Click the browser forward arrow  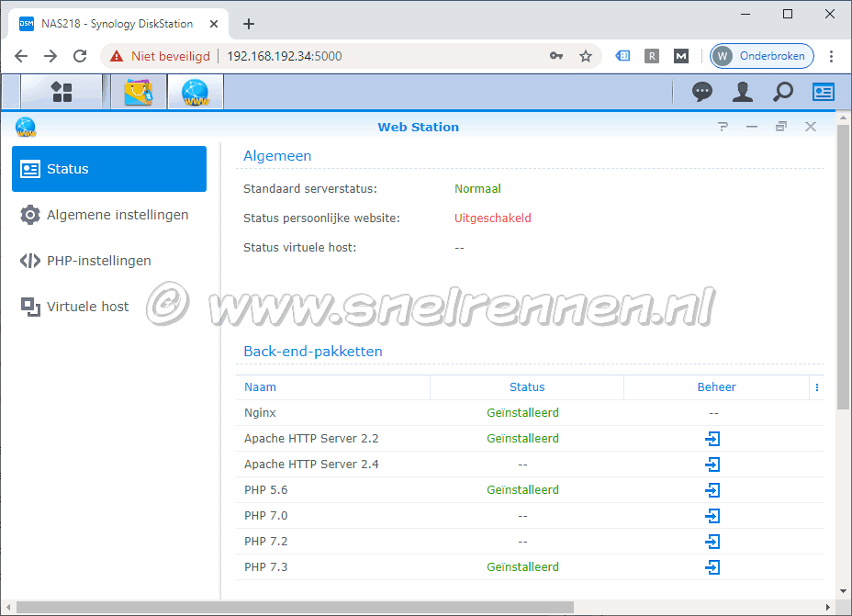click(x=50, y=56)
